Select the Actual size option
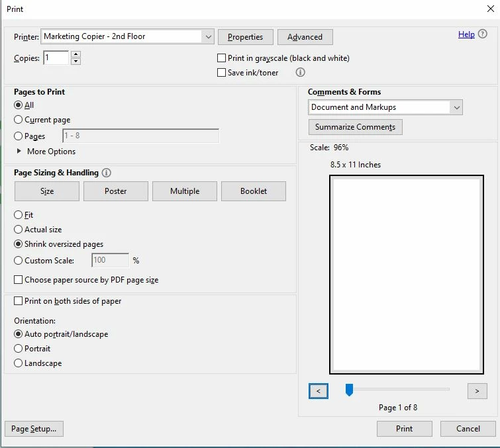Image resolution: width=500 pixels, height=448 pixels. tap(18, 230)
